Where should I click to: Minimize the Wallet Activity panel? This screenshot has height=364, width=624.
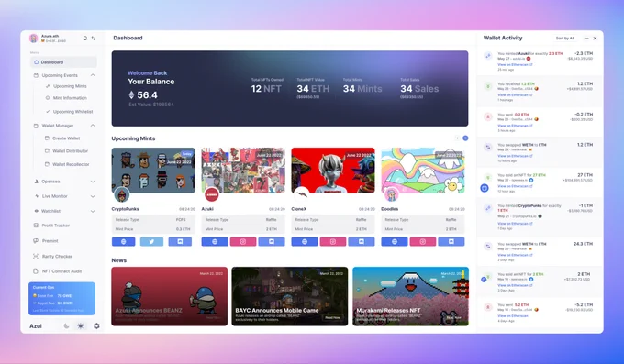[x=586, y=39]
